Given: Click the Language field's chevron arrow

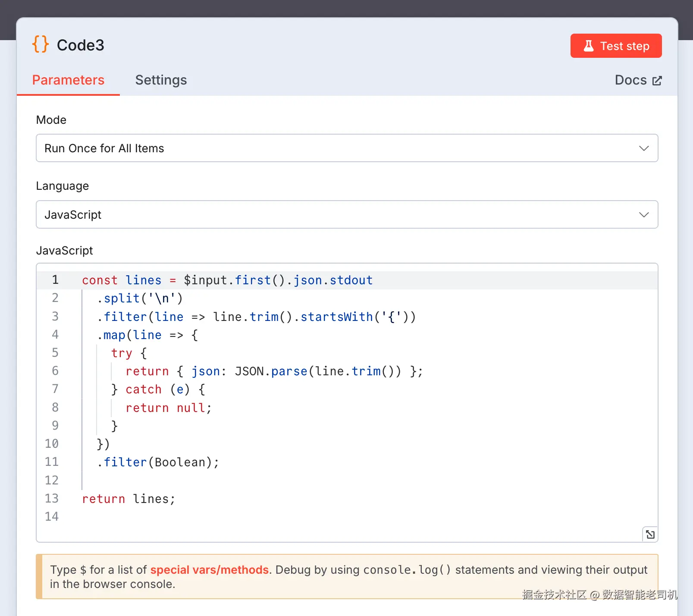Looking at the screenshot, I should point(643,215).
